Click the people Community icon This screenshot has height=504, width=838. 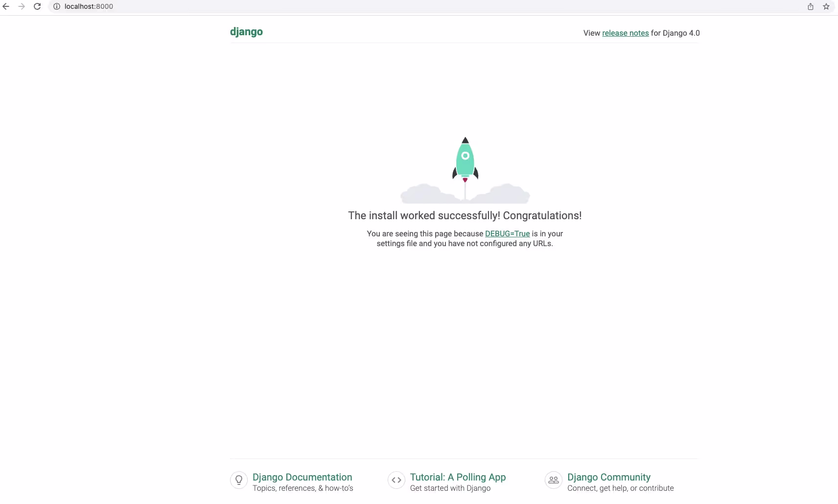point(554,480)
